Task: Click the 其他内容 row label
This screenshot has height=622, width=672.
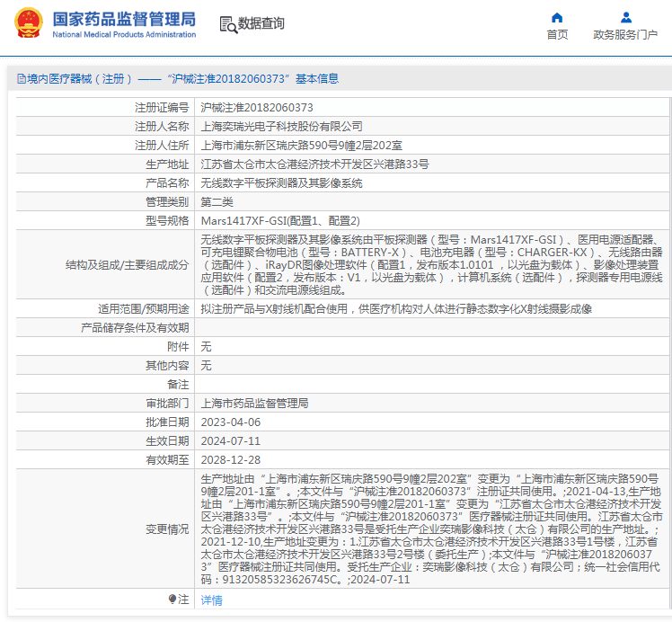Action: 167,365
